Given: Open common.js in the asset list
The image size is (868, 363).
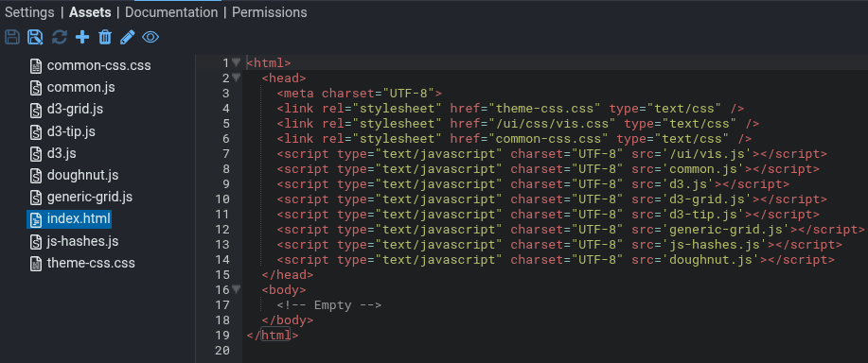Looking at the screenshot, I should tap(80, 88).
